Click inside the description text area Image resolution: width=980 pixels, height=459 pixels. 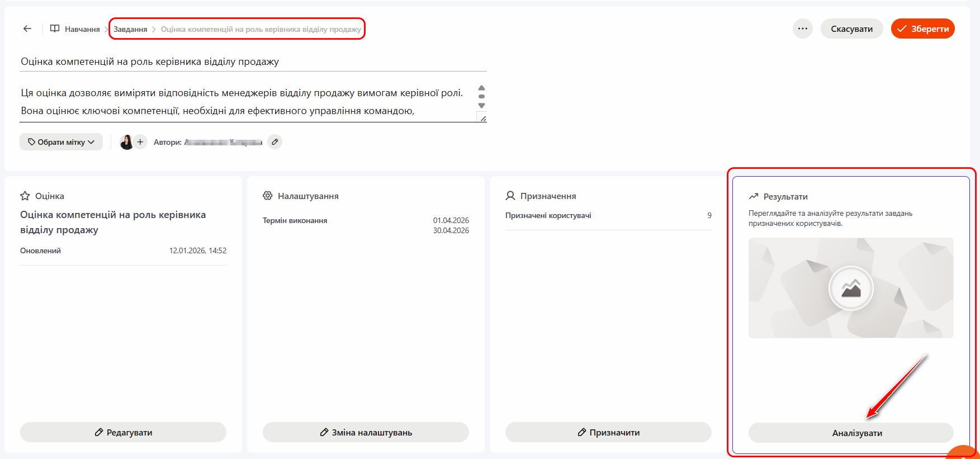pyautogui.click(x=246, y=102)
